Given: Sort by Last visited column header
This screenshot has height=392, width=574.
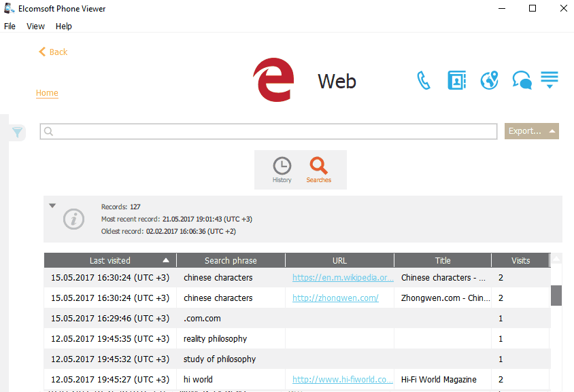Looking at the screenshot, I should (x=110, y=260).
